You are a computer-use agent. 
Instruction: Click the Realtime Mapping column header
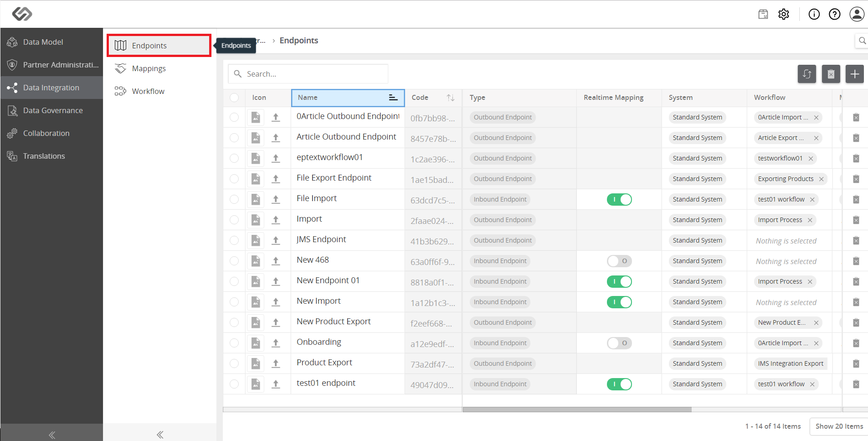[x=619, y=98]
